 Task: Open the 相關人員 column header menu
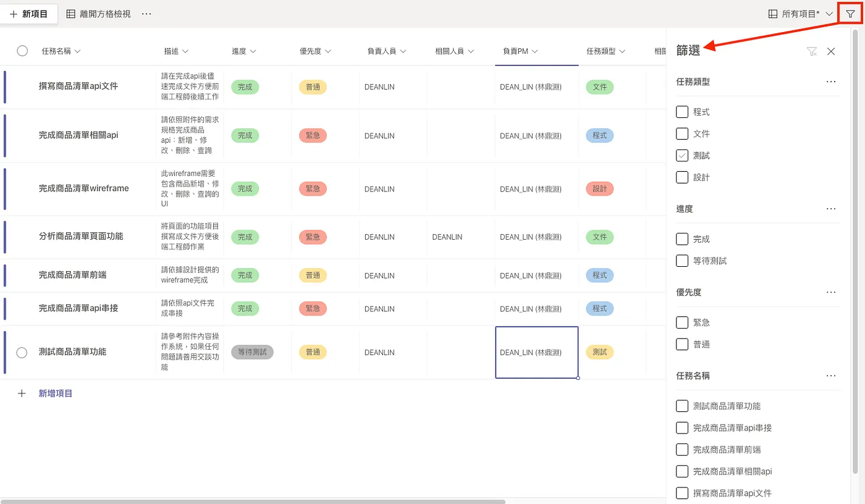click(454, 51)
